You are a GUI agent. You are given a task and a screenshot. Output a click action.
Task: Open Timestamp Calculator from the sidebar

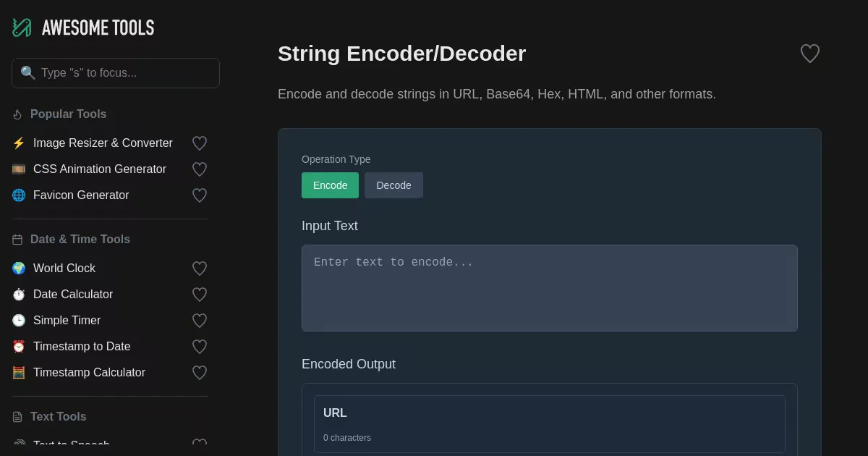pos(89,373)
